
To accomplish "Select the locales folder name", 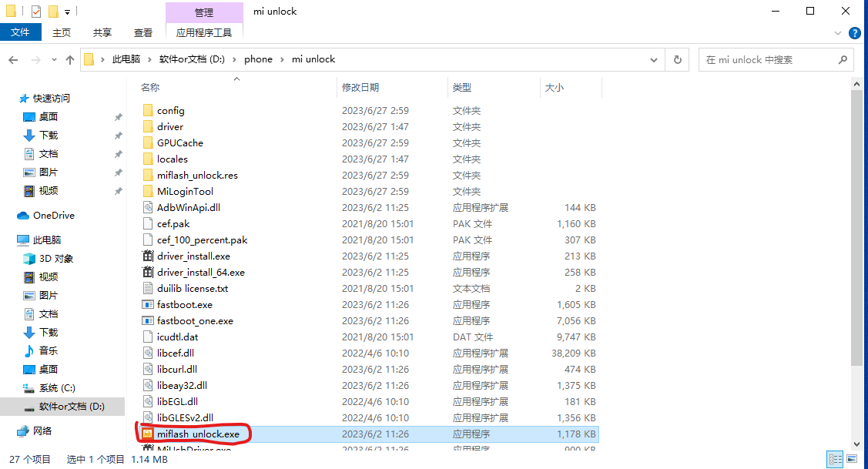I will pyautogui.click(x=173, y=159).
